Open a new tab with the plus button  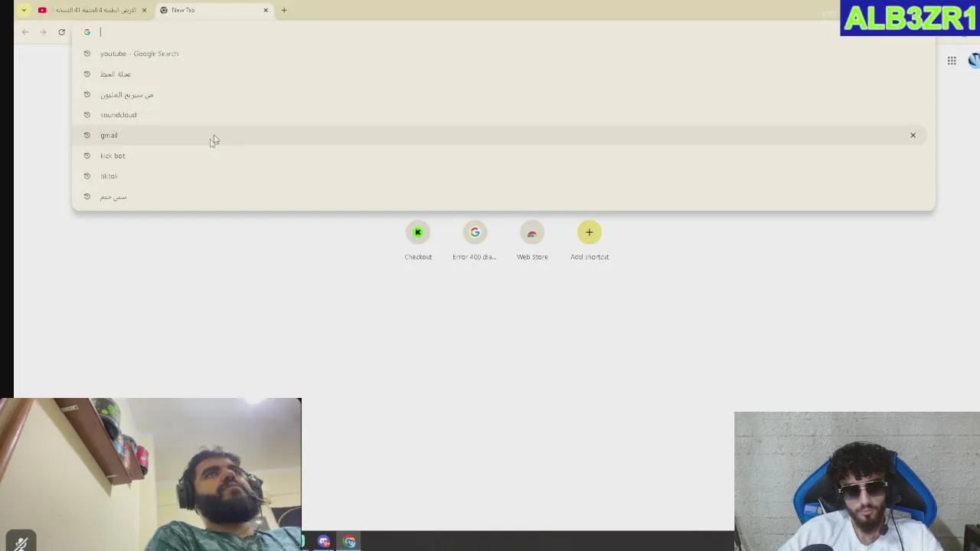coord(284,10)
